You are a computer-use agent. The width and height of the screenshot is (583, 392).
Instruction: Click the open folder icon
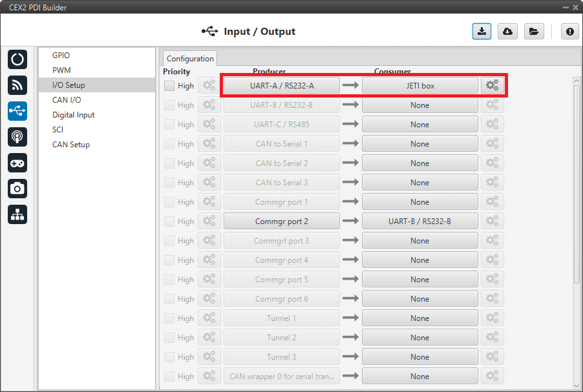(534, 32)
